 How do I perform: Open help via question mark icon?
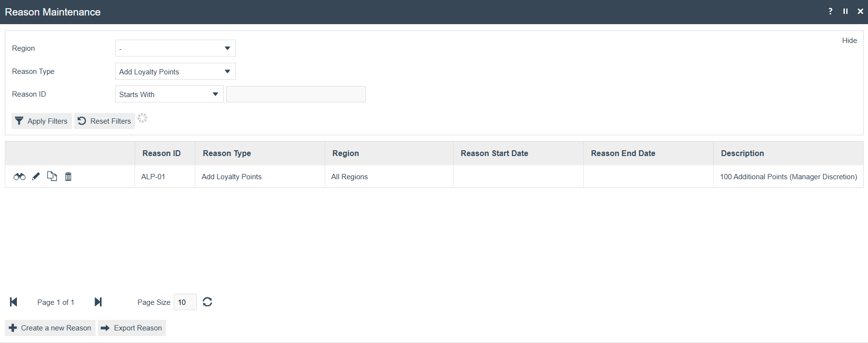pos(830,11)
